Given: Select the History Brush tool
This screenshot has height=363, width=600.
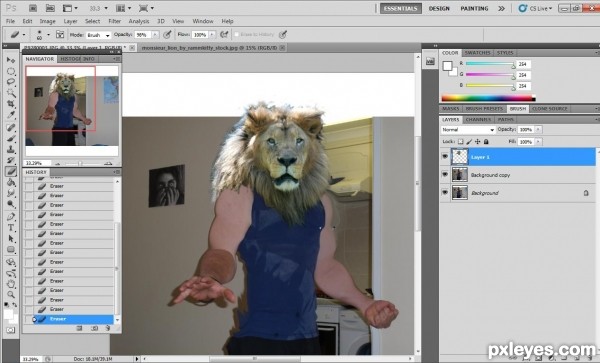Looking at the screenshot, I should (x=11, y=160).
